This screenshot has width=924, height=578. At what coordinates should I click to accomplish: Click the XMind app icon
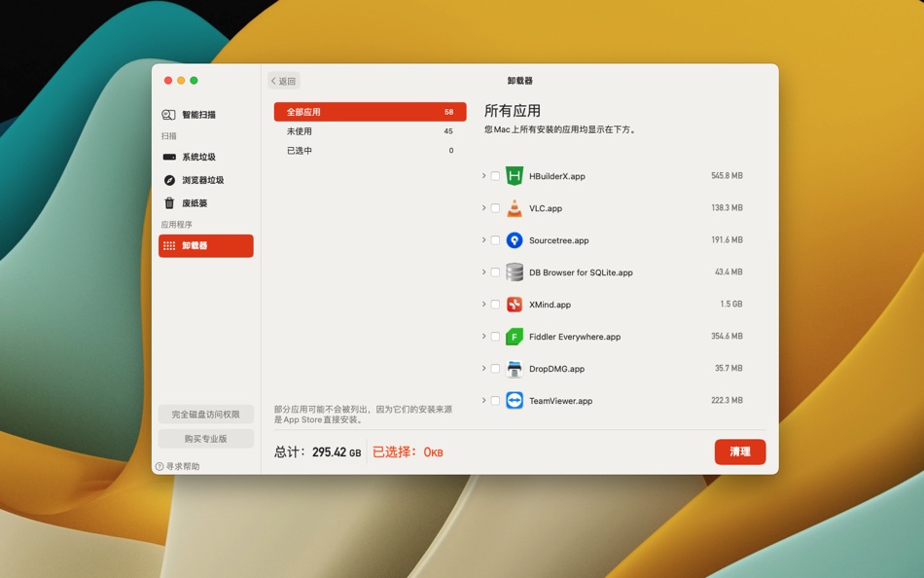[515, 305]
